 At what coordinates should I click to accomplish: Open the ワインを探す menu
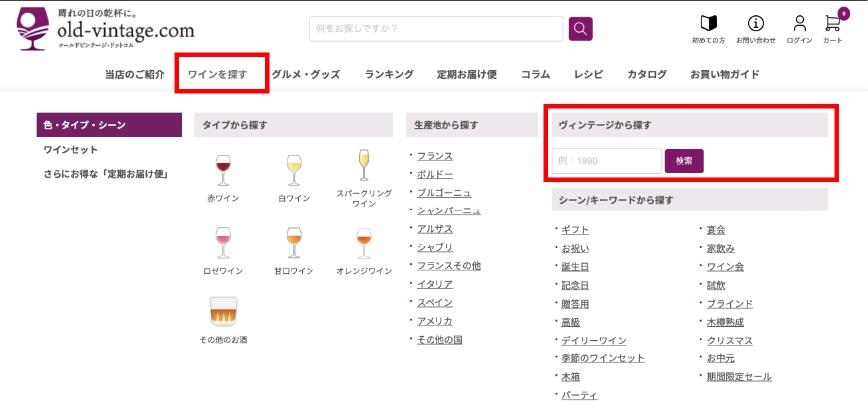tap(217, 74)
